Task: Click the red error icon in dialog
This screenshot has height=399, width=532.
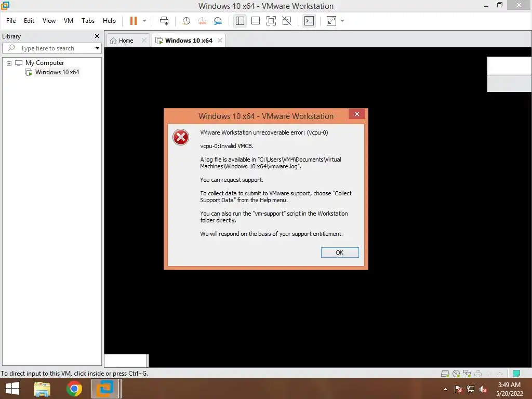Action: pos(180,137)
